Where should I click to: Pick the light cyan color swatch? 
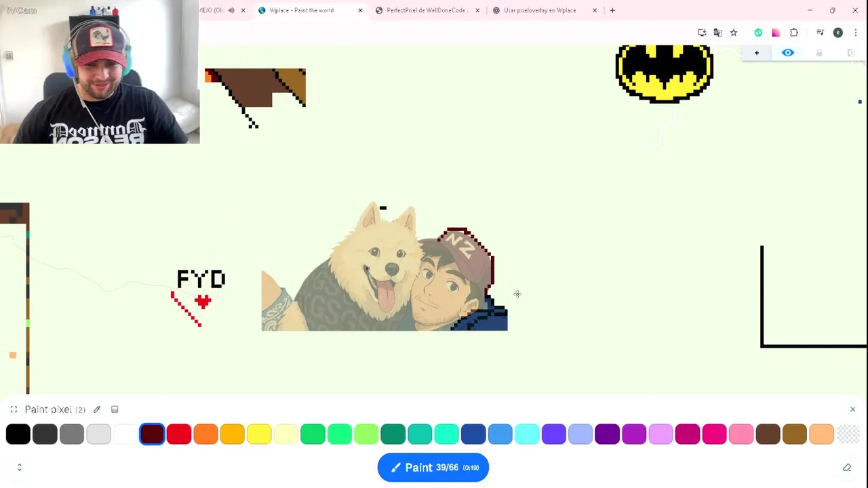coord(527,434)
